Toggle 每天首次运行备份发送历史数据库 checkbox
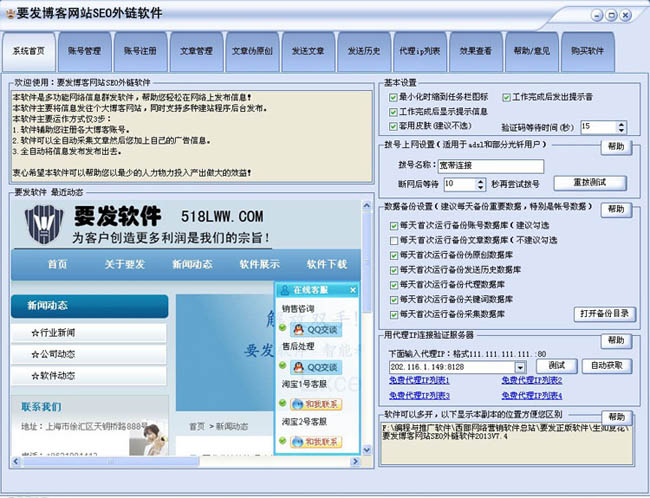Screen dimensions: 650x498 point(394,270)
